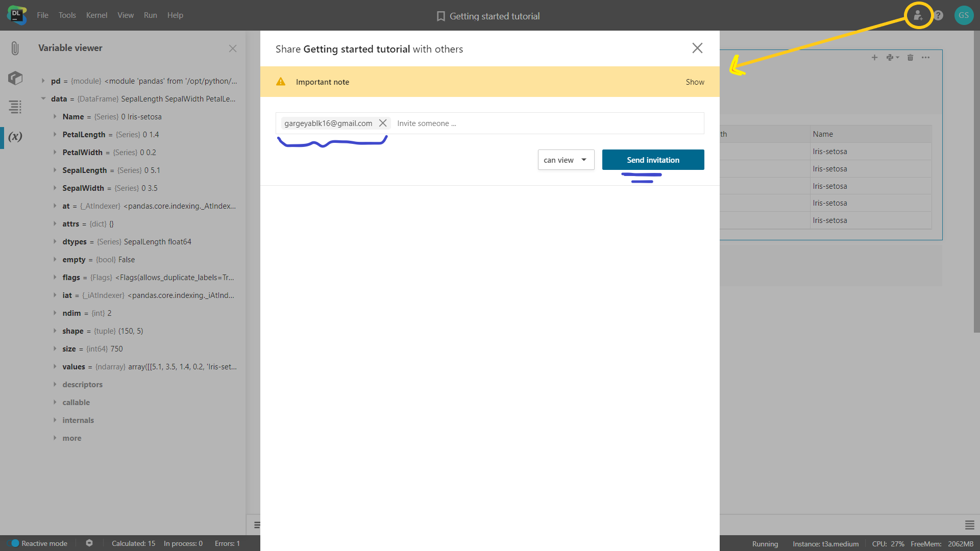The width and height of the screenshot is (980, 551).
Task: Open the View menu
Action: [125, 15]
